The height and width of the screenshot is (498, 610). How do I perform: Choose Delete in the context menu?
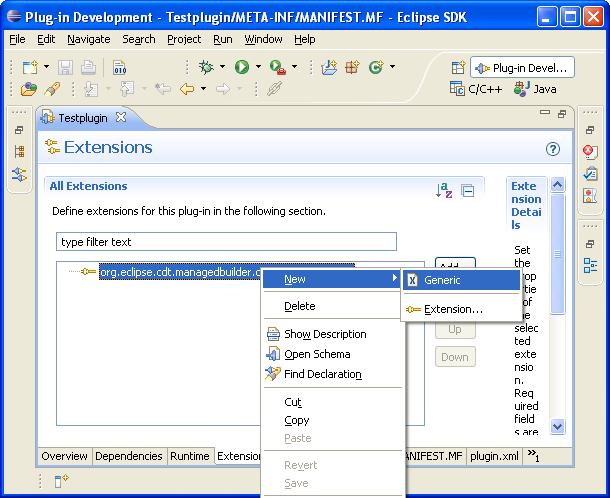[x=331, y=306]
